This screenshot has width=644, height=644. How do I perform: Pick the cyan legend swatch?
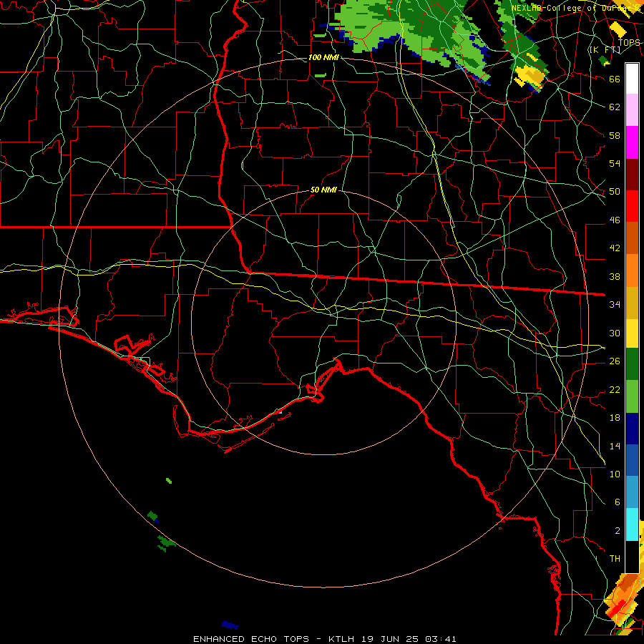pyautogui.click(x=632, y=525)
